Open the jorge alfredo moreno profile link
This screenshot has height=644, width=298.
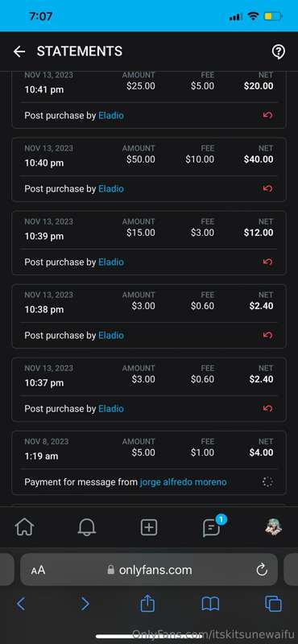(x=184, y=481)
